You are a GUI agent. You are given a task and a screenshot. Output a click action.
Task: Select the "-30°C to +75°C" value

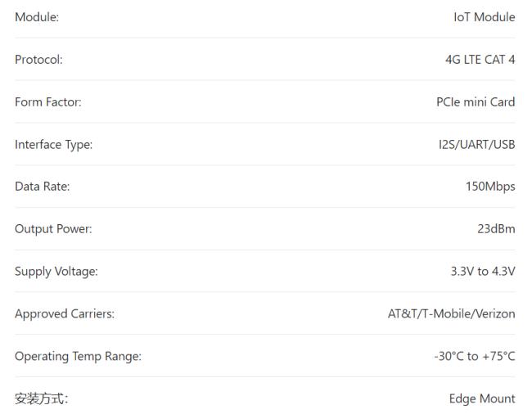[x=475, y=357]
